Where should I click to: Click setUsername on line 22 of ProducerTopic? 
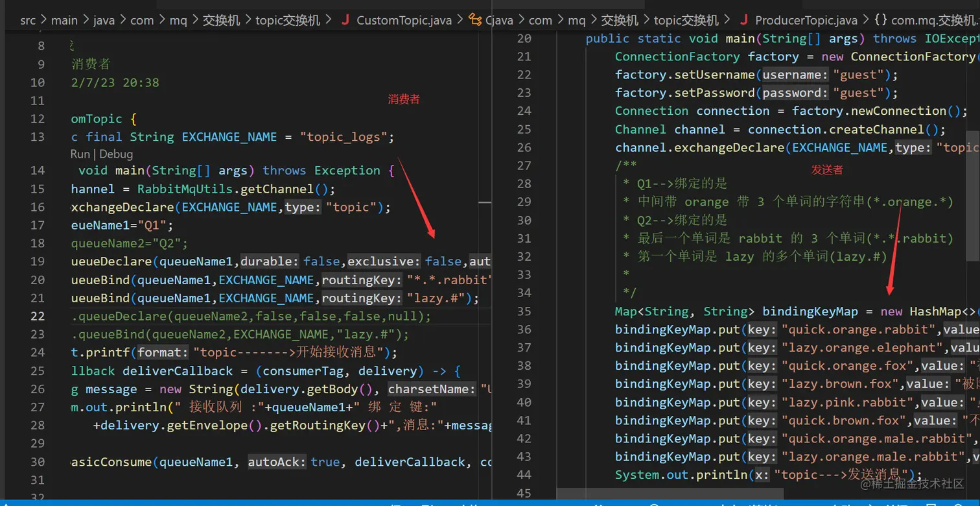715,75
